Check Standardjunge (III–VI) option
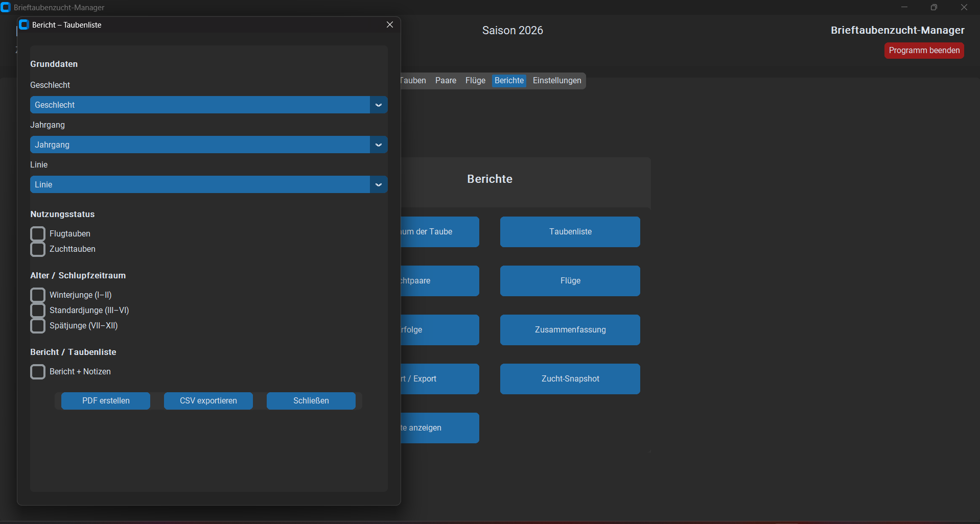980x524 pixels. pyautogui.click(x=38, y=311)
